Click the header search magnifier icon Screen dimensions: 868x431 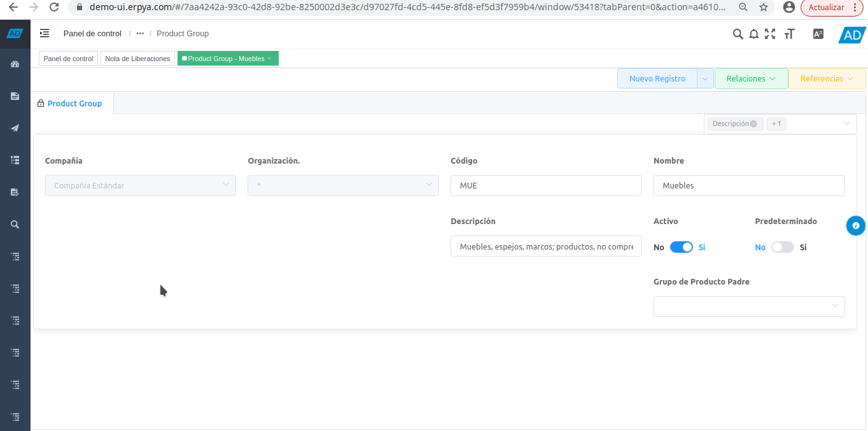pos(738,34)
